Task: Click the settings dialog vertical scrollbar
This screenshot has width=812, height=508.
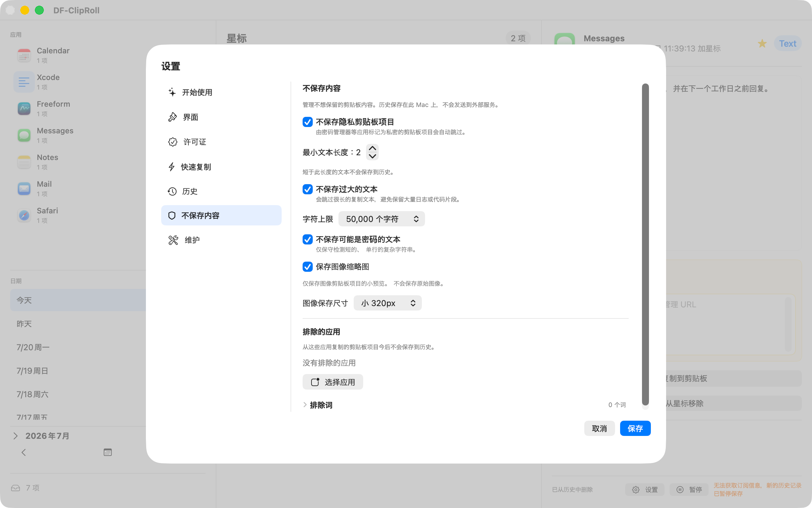Action: (x=645, y=244)
